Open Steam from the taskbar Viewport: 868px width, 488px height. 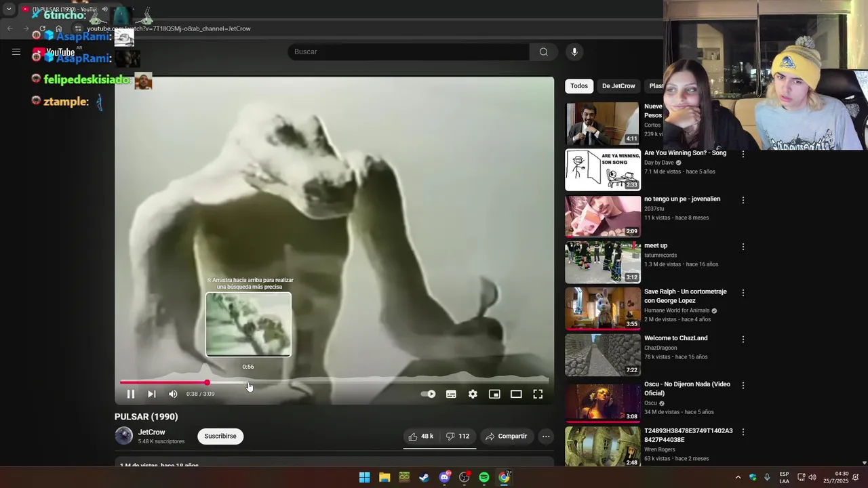[425, 477]
